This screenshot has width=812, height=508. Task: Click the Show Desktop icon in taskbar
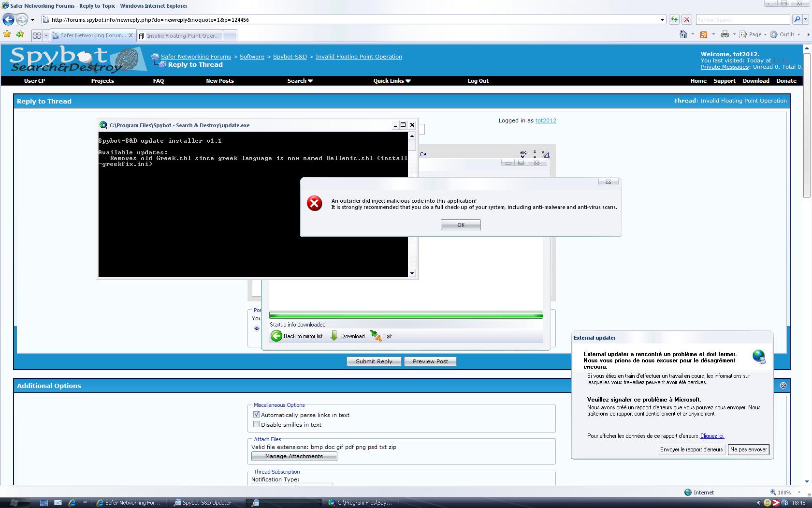coord(43,503)
